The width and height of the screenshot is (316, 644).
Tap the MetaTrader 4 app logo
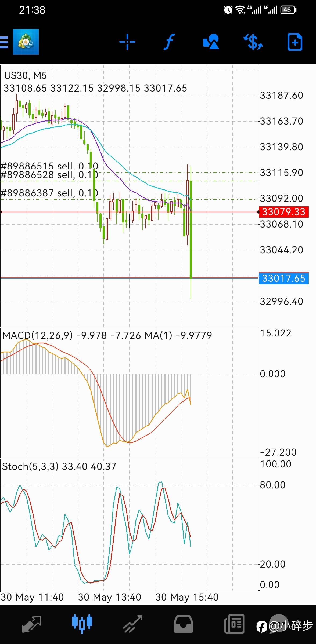coord(26,42)
